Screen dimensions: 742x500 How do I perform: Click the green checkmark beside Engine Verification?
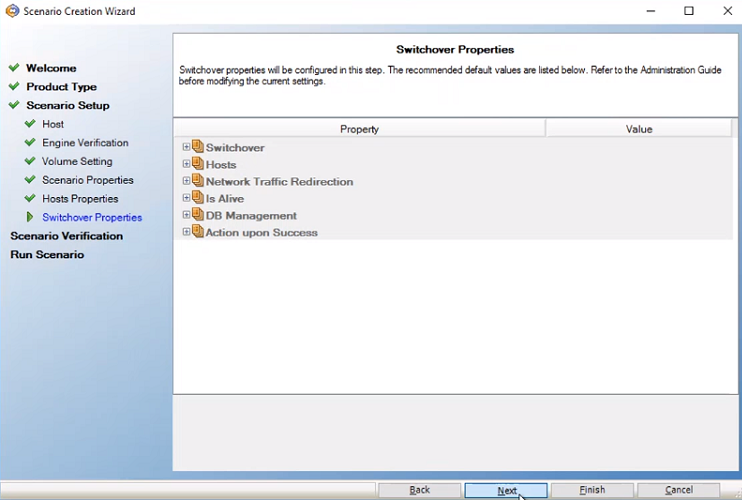30,142
